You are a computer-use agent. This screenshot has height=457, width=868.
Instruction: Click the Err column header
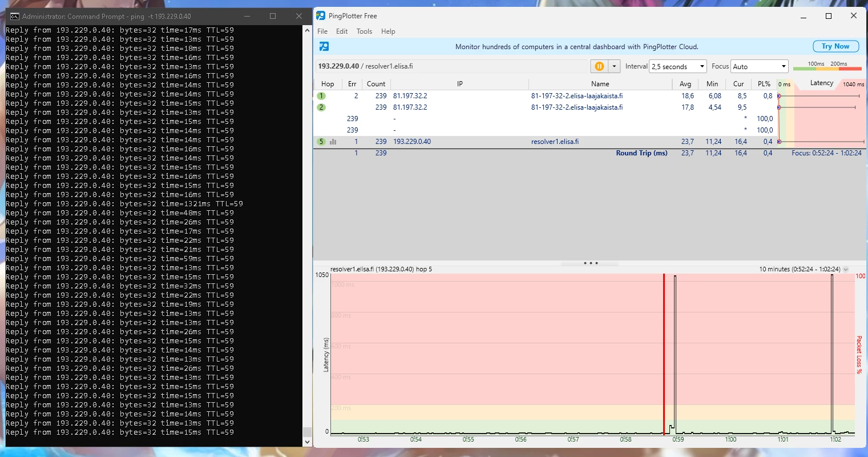point(352,84)
